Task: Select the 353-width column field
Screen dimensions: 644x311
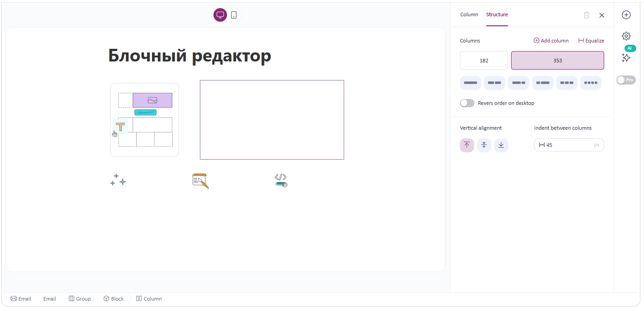Action: [557, 60]
